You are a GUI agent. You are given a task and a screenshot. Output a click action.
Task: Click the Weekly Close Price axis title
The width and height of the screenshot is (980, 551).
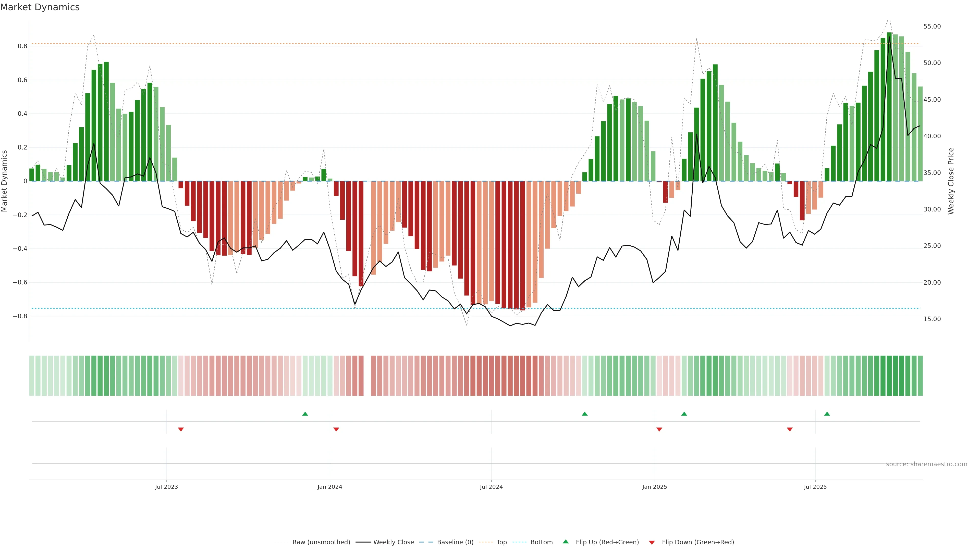click(951, 181)
